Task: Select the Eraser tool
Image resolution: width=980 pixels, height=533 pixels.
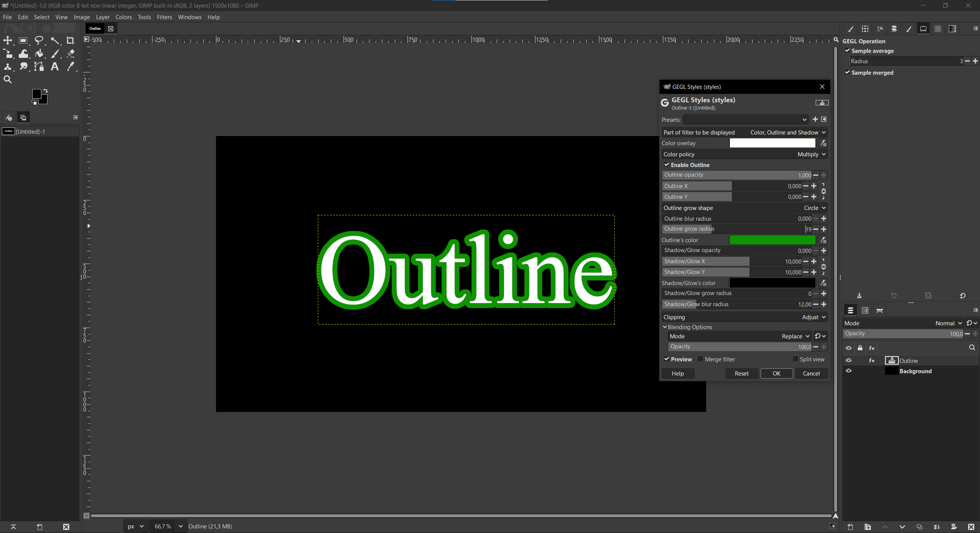Action: pyautogui.click(x=70, y=54)
